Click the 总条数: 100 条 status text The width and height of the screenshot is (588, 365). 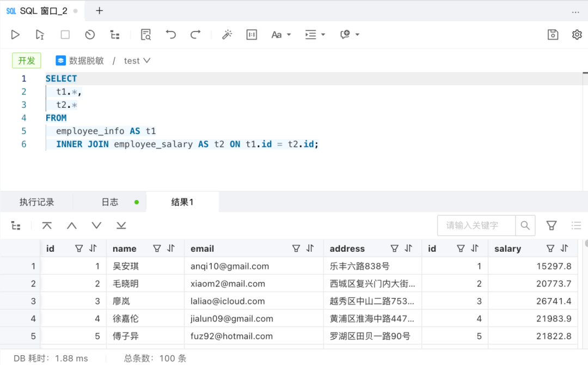tap(155, 358)
